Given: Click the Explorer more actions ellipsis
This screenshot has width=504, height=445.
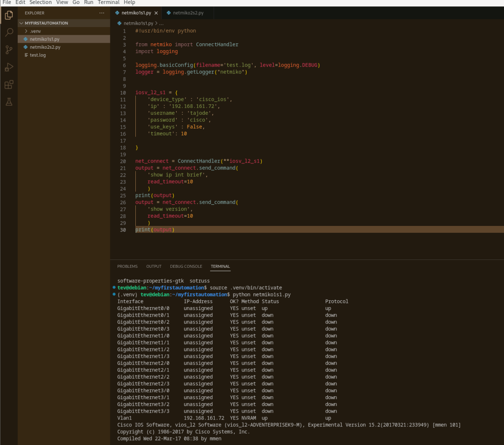Looking at the screenshot, I should [x=101, y=13].
